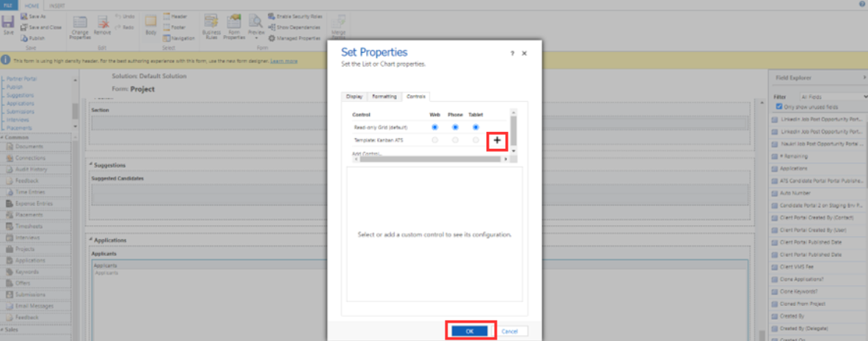The width and height of the screenshot is (868, 341).
Task: Click the Preview magnifier icon
Action: (256, 22)
